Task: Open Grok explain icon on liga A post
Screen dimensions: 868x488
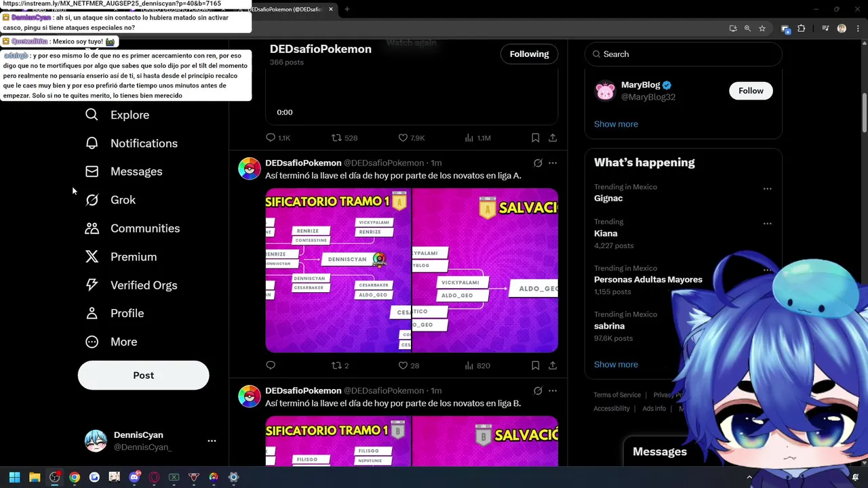Action: [538, 163]
